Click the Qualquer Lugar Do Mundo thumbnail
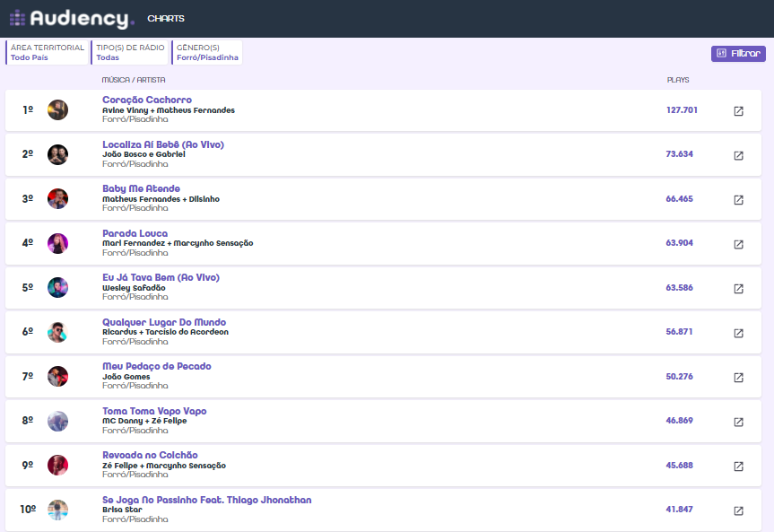This screenshot has height=532, width=774. tap(57, 332)
